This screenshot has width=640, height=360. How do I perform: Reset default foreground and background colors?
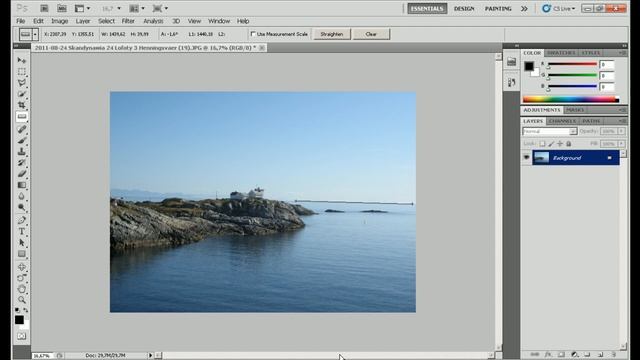18,311
